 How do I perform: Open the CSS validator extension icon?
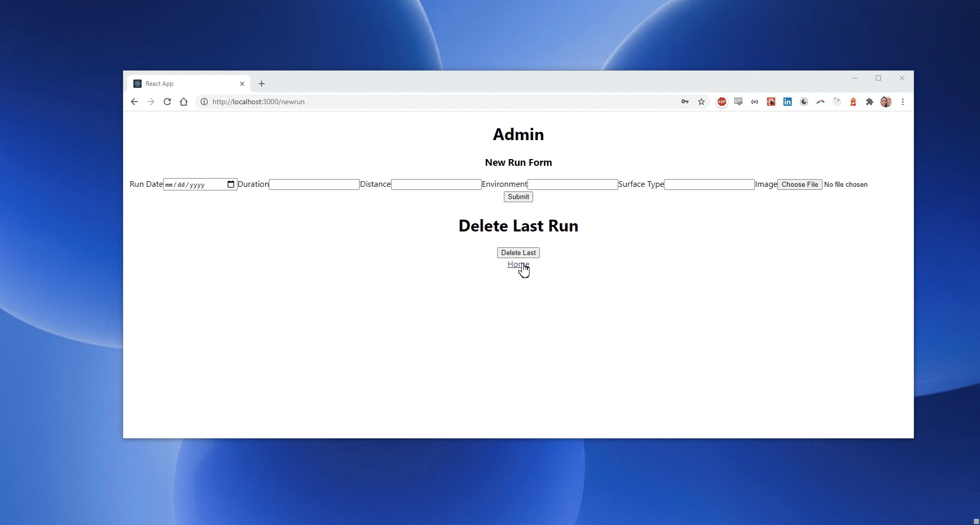point(738,102)
